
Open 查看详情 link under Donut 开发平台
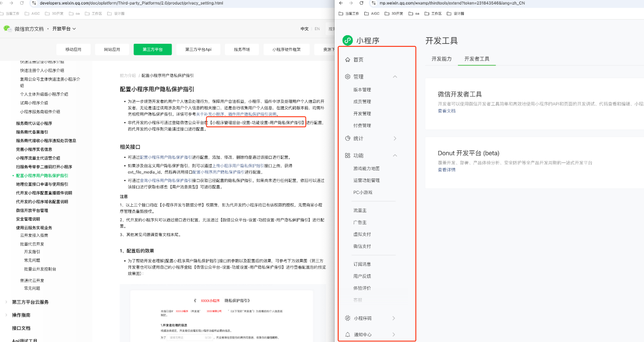pos(447,169)
